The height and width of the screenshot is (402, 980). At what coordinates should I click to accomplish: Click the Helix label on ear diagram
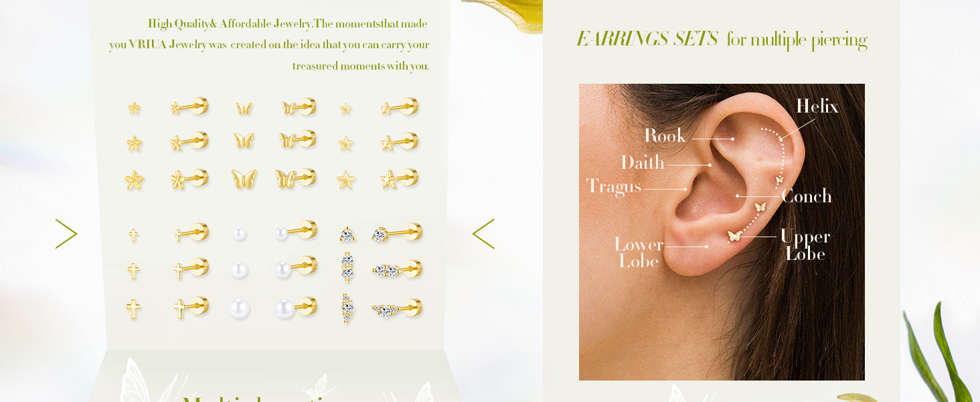coord(817,107)
